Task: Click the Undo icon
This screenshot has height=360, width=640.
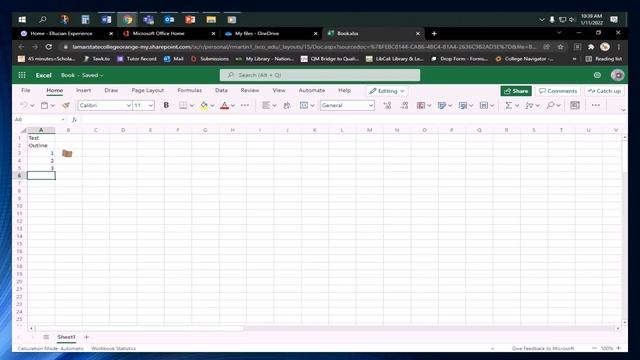Action: [x=23, y=105]
